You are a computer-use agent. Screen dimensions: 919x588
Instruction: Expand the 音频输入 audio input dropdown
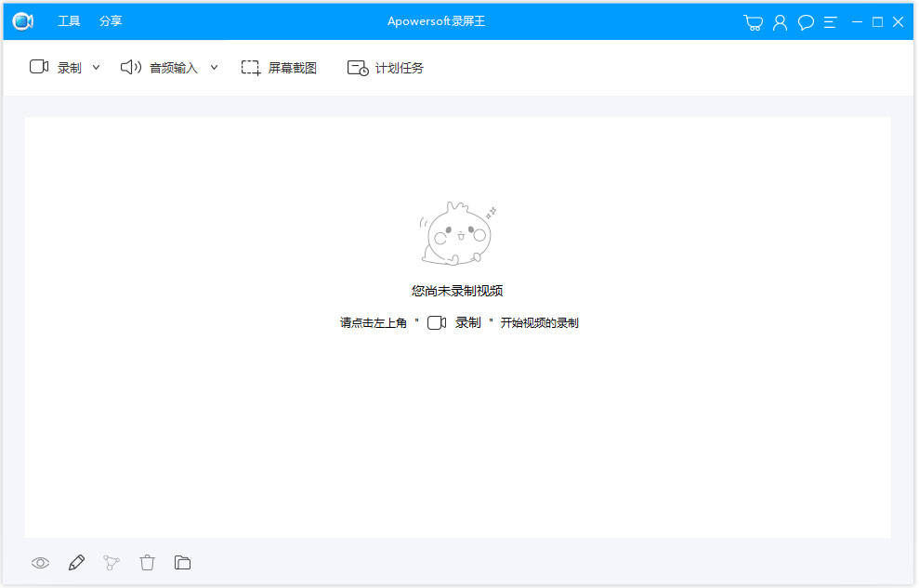[x=214, y=67]
